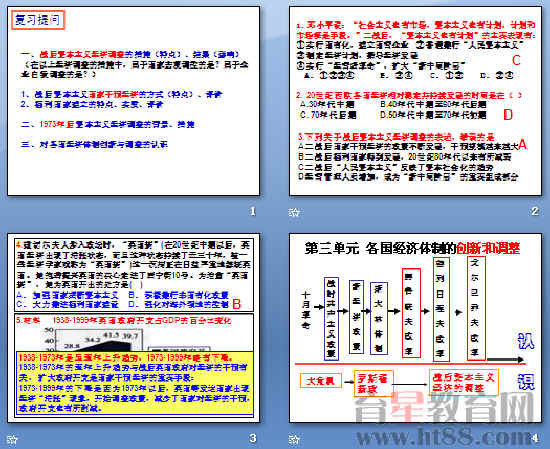This screenshot has width=550, height=449.
Task: Click the 十月革命 text on slide 4
Action: pyautogui.click(x=306, y=310)
